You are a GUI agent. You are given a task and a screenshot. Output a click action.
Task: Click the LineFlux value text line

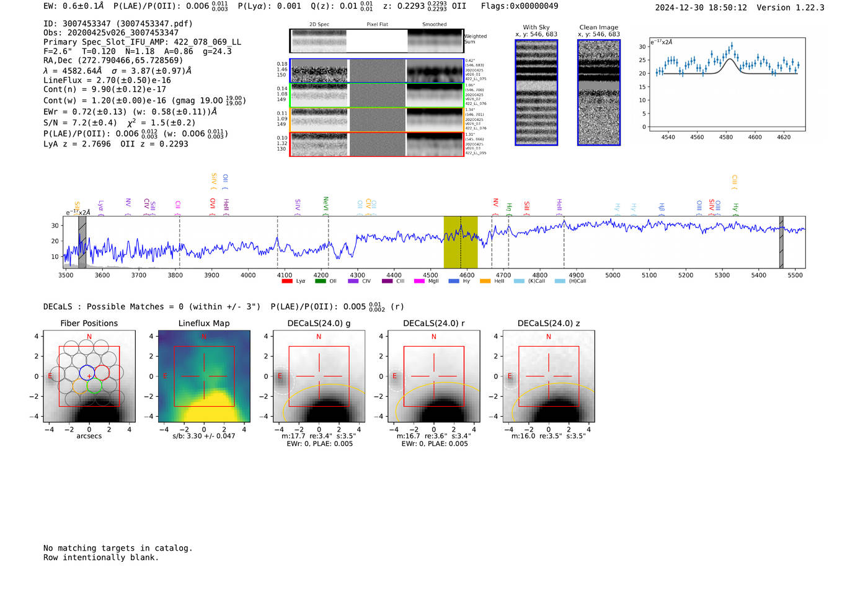point(107,80)
